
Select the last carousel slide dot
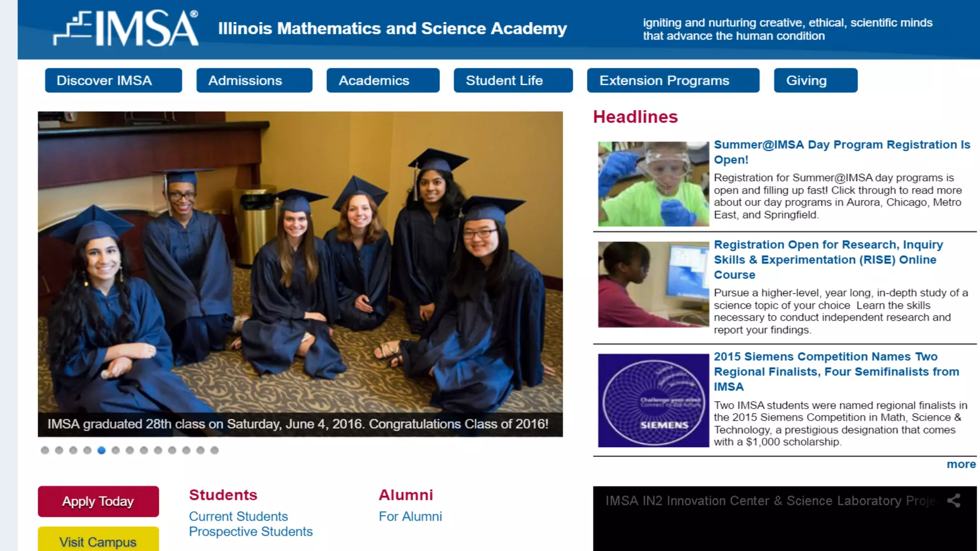(214, 450)
